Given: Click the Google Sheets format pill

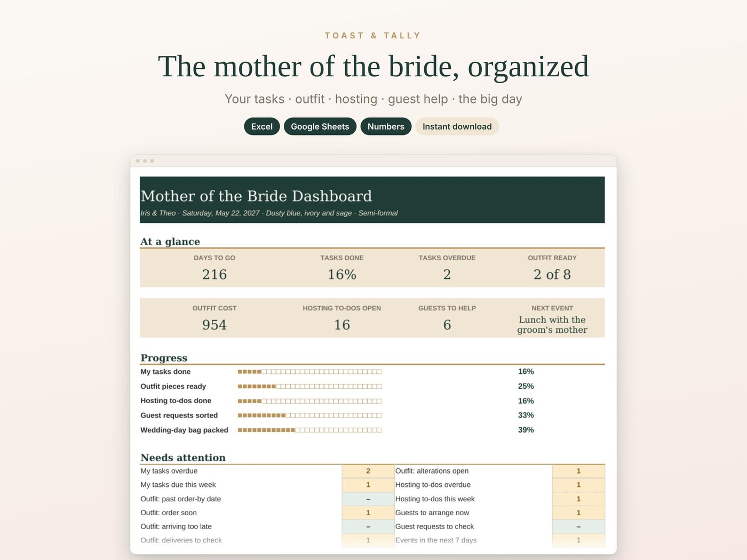Looking at the screenshot, I should 320,126.
